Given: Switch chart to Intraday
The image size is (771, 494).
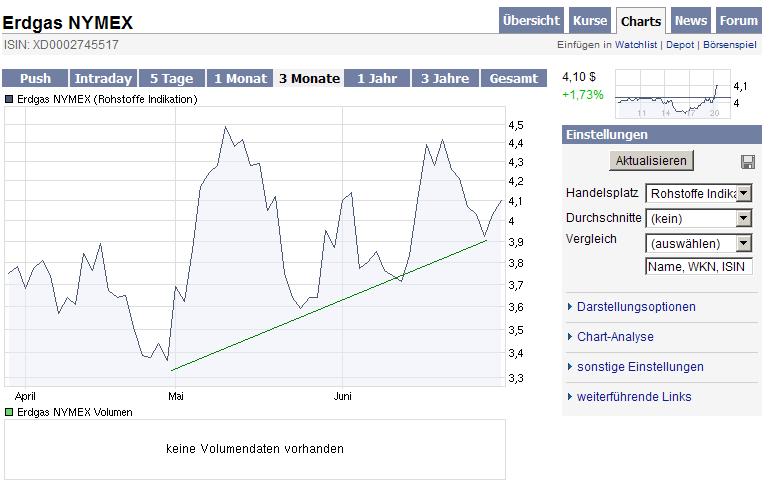Looking at the screenshot, I should [x=103, y=78].
